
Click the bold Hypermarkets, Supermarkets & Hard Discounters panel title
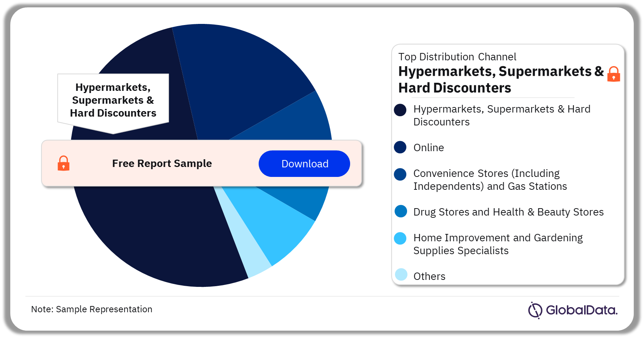coord(501,79)
